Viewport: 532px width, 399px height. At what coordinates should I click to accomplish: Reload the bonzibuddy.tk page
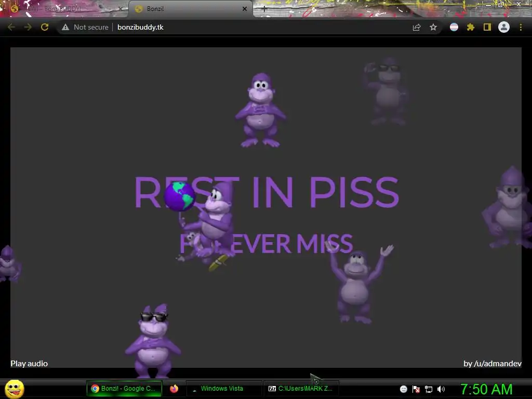point(45,27)
